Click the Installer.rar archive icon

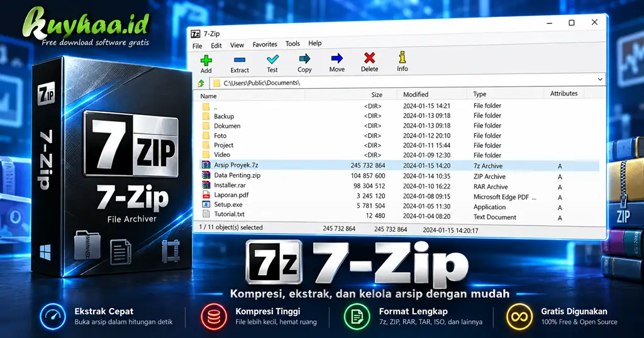click(206, 185)
